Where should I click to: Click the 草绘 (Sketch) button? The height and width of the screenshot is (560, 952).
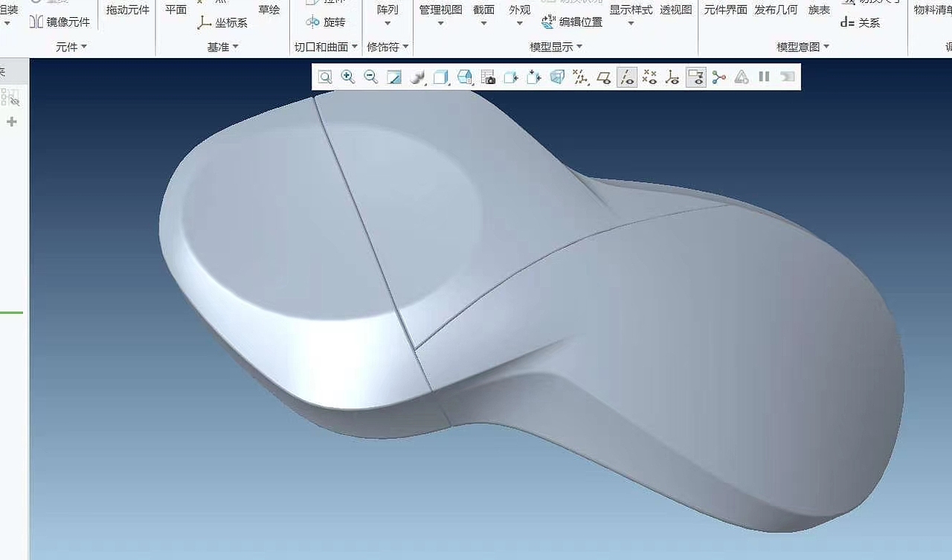click(269, 10)
